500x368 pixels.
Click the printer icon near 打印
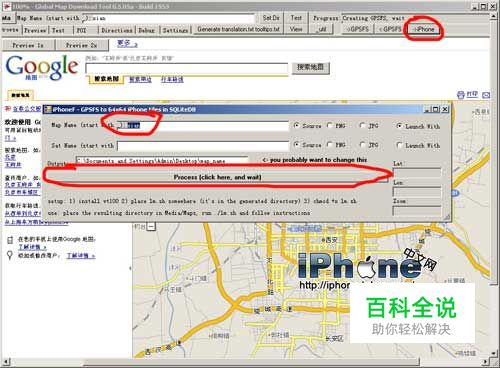(x=461, y=95)
